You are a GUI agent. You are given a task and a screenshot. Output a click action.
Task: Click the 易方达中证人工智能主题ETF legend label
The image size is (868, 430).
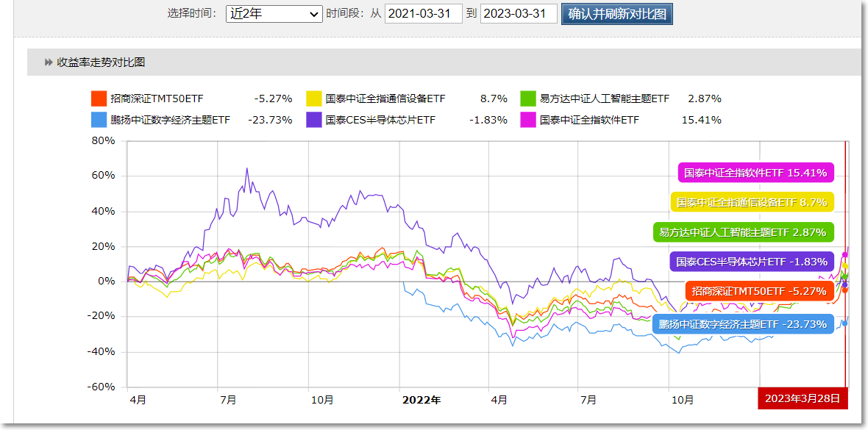605,99
